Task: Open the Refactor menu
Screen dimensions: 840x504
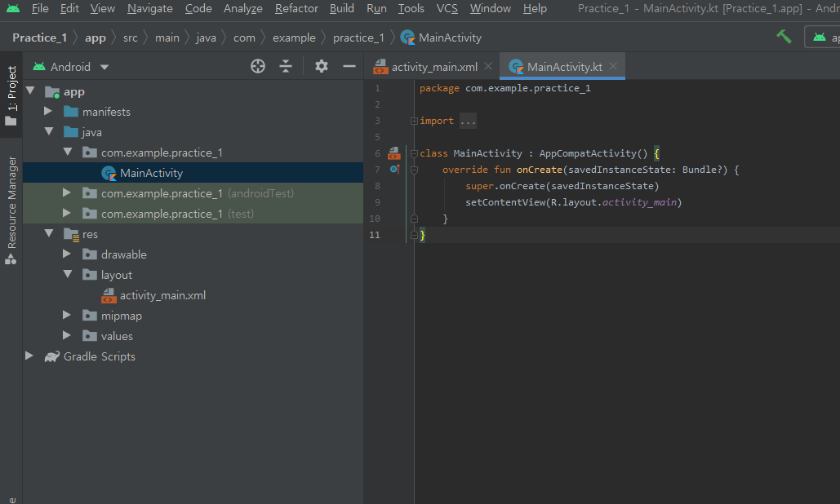Action: tap(296, 8)
